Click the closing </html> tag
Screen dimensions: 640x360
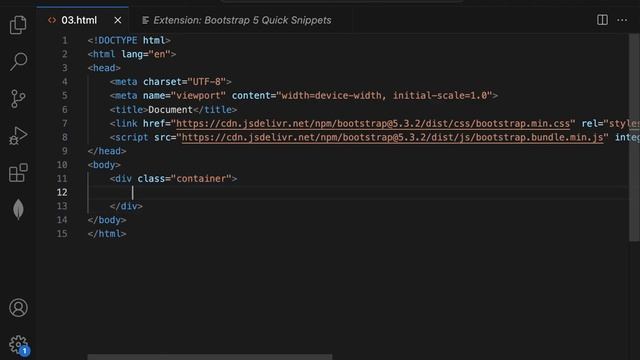[107, 234]
